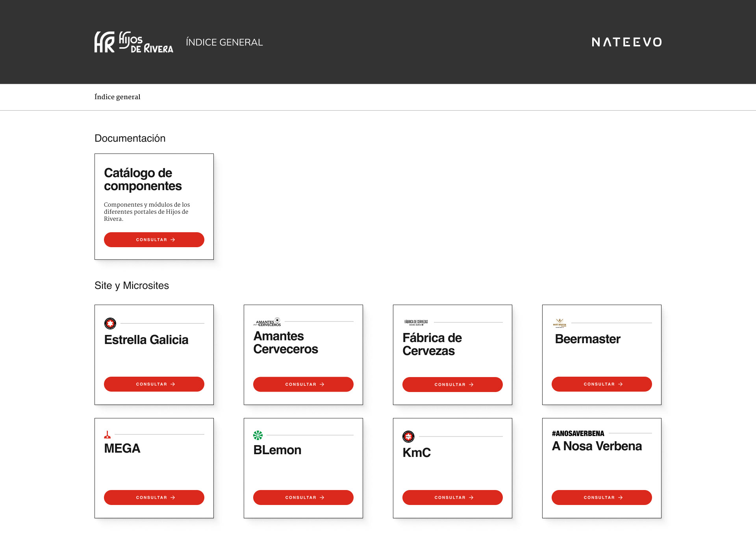Consultar the KmC microsite
This screenshot has height=553, width=756.
pos(452,498)
